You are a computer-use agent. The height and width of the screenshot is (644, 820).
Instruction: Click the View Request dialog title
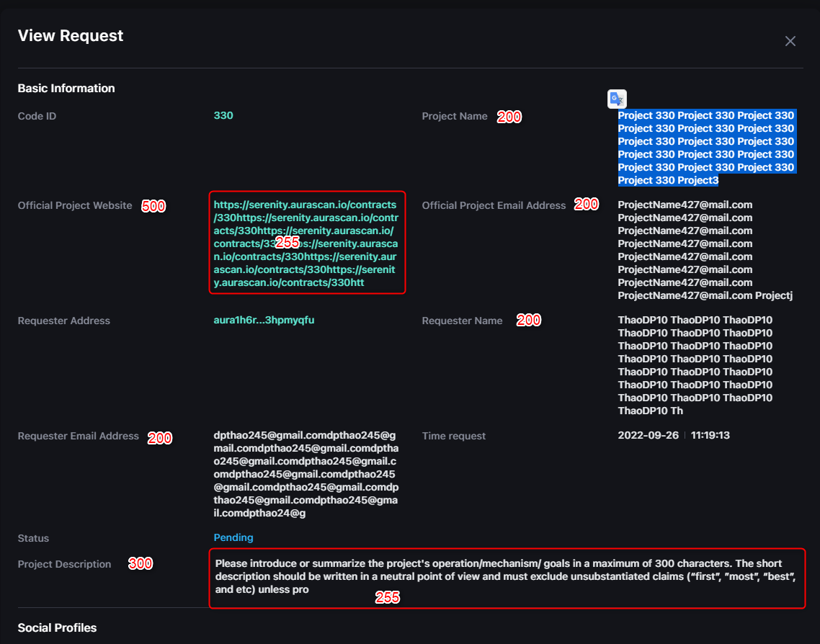[x=70, y=35]
